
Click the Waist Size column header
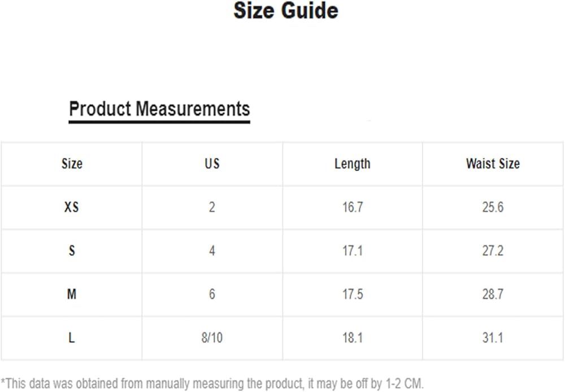493,164
